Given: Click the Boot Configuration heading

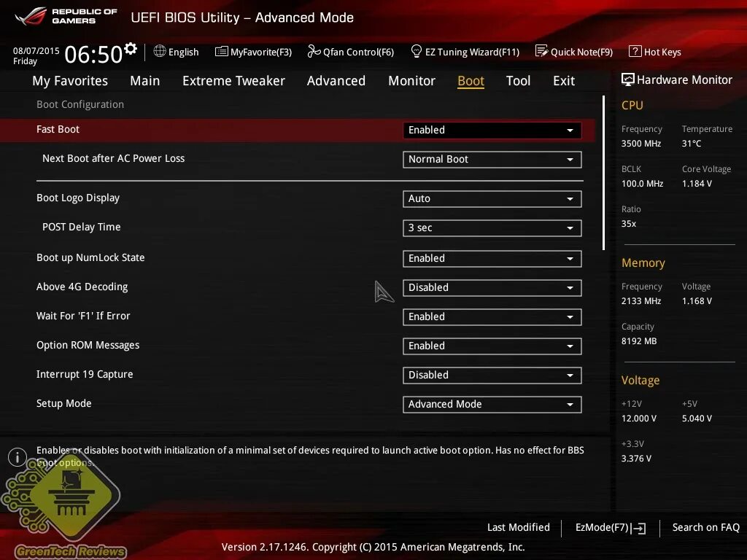Looking at the screenshot, I should (x=80, y=104).
